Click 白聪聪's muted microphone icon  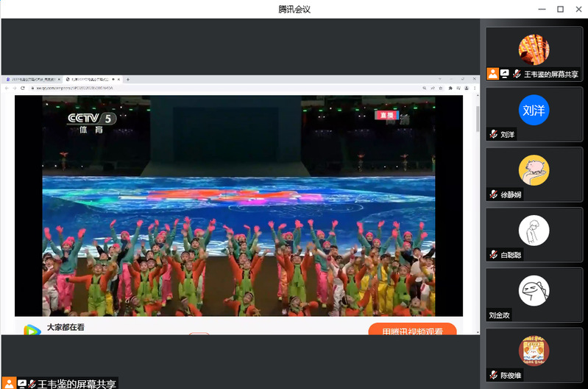click(x=494, y=255)
